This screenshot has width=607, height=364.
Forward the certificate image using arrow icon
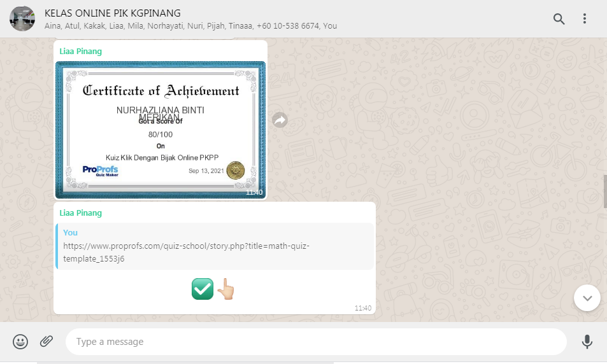click(x=280, y=120)
